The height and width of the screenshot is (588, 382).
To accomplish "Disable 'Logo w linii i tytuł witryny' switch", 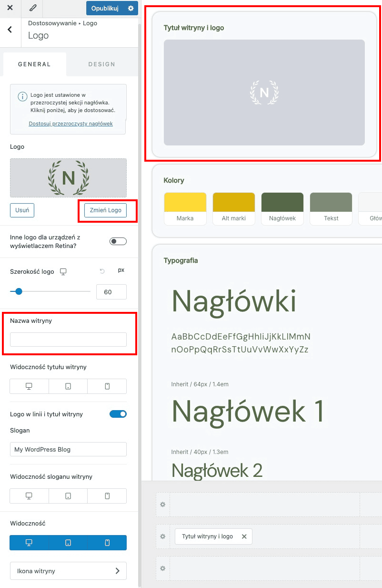I will [x=118, y=414].
